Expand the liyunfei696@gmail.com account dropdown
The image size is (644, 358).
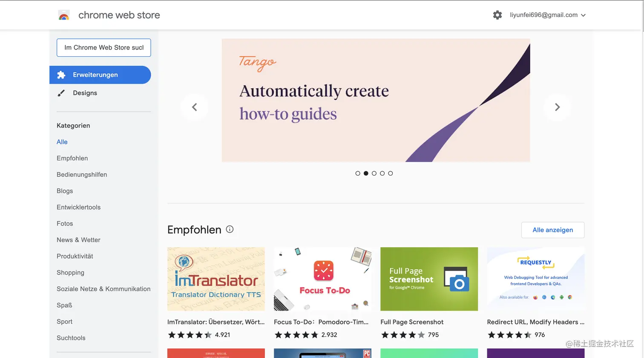pyautogui.click(x=548, y=15)
